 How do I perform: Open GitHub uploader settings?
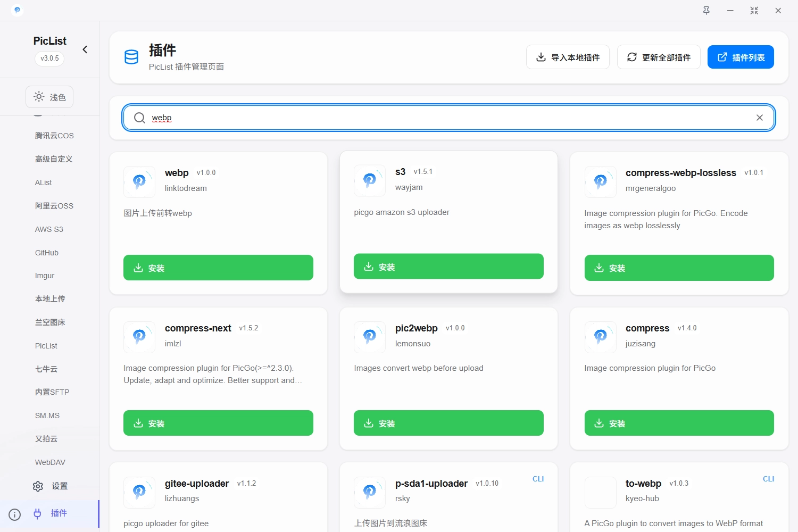[47, 253]
